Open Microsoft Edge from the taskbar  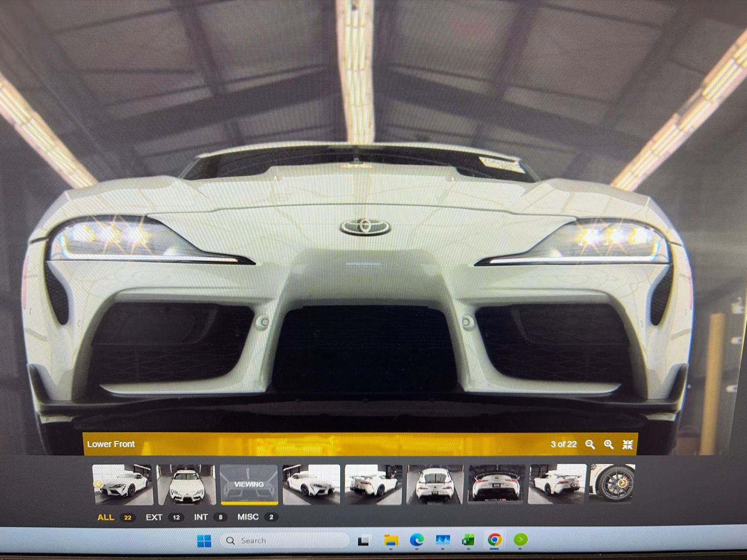click(416, 540)
